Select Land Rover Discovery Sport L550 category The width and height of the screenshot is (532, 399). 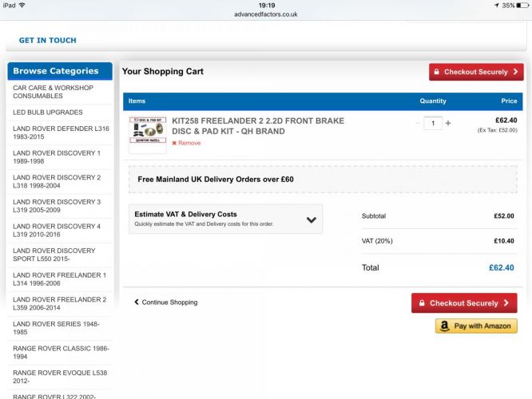(60, 255)
